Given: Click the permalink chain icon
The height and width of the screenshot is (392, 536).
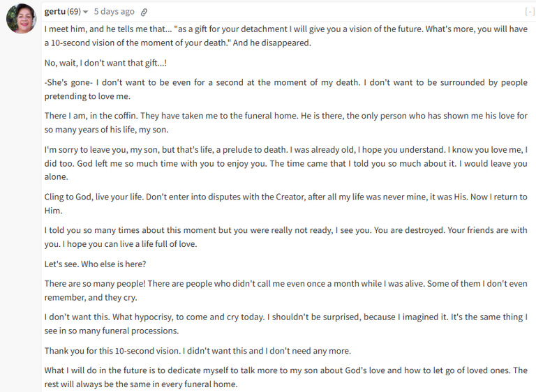Looking at the screenshot, I should pos(144,13).
